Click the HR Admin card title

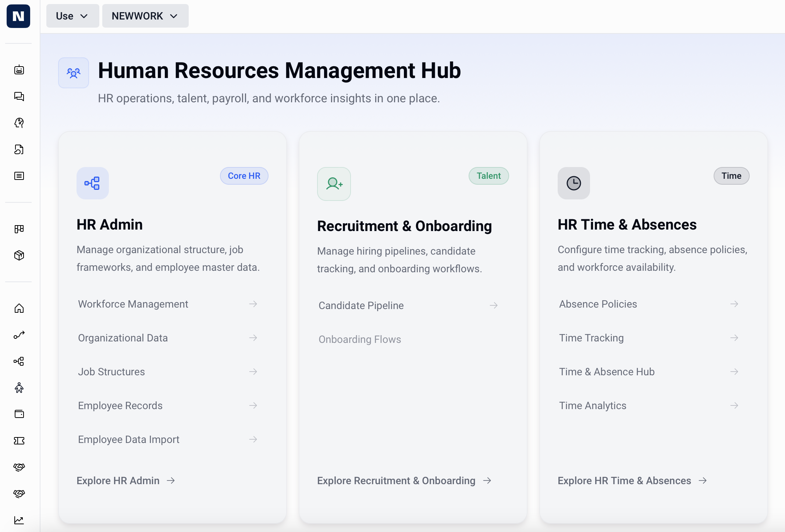[x=110, y=224]
